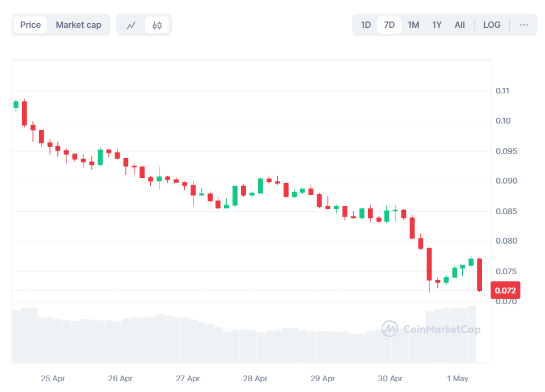The width and height of the screenshot is (545, 392).
Task: Choose the 1M time range
Action: point(413,25)
